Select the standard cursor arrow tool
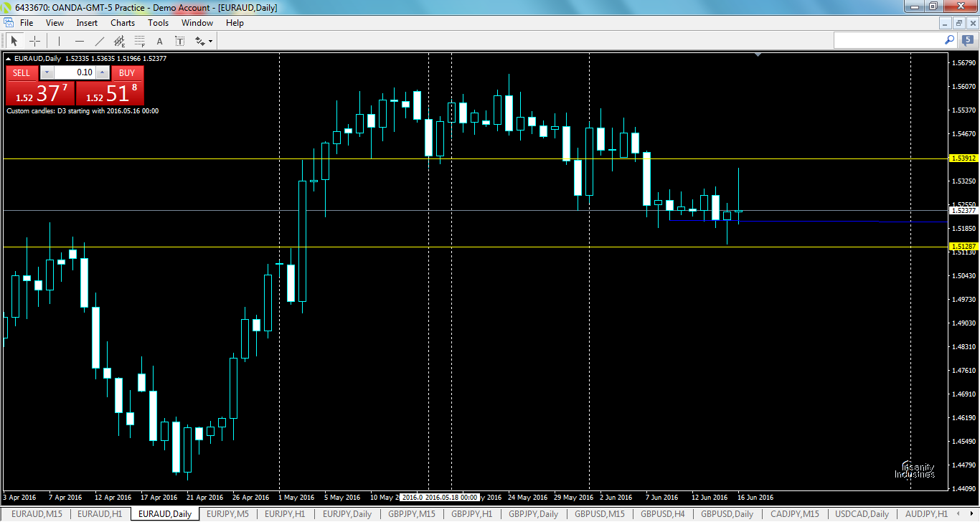The image size is (980, 522). point(14,40)
